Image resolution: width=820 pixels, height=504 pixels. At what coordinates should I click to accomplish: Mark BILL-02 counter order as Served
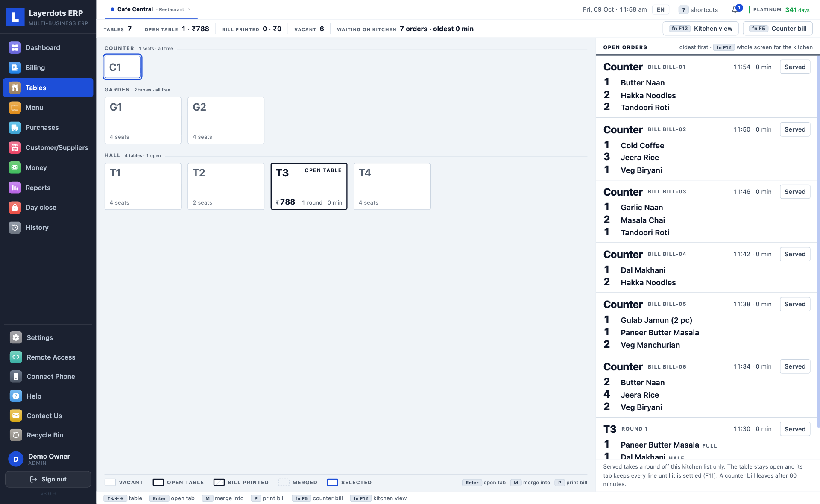pyautogui.click(x=795, y=129)
